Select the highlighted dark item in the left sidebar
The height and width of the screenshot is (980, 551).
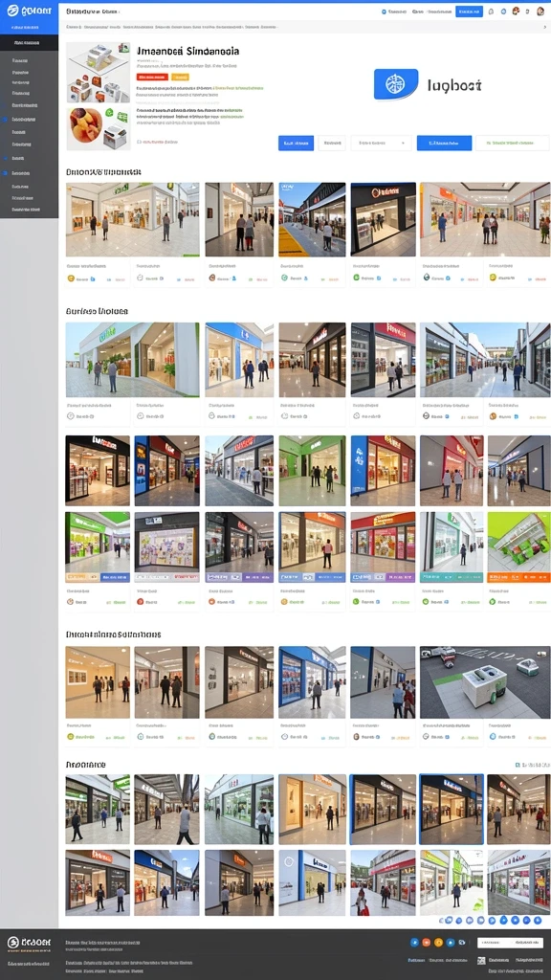29,43
